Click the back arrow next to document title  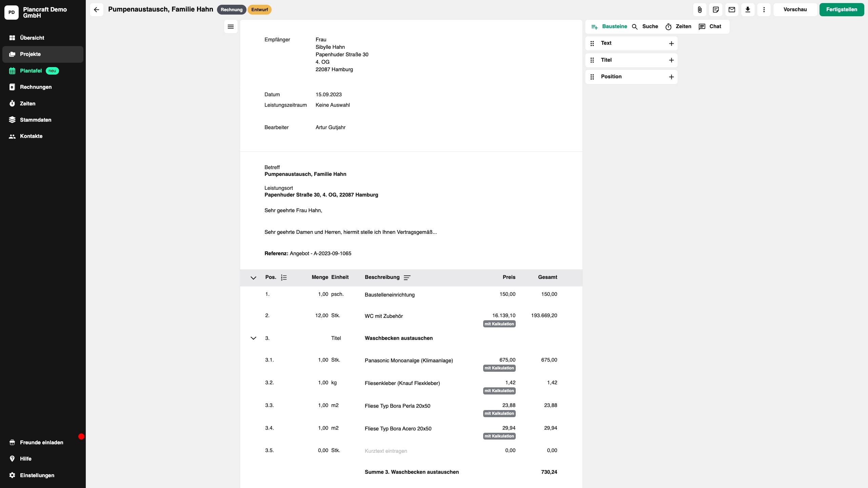coord(96,9)
